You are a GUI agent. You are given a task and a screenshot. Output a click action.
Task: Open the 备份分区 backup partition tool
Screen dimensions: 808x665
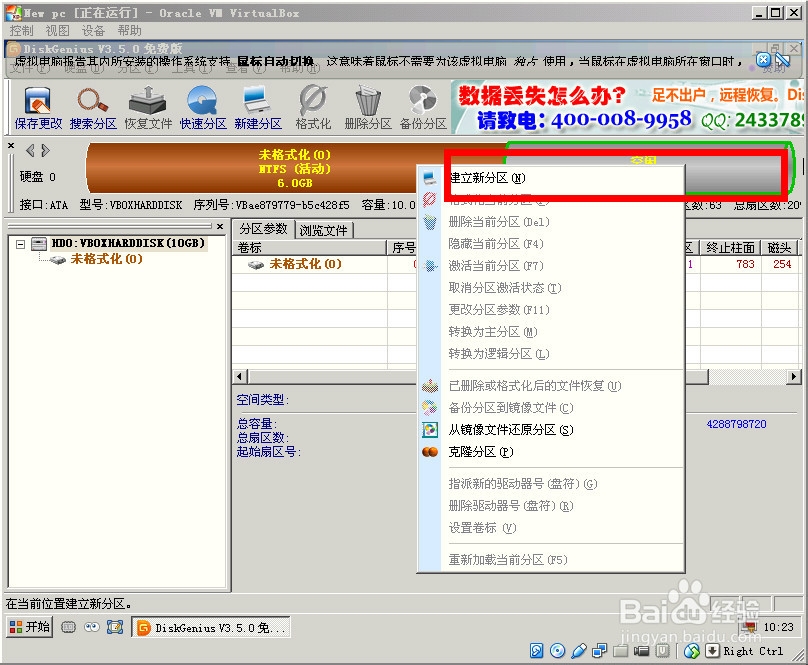click(x=423, y=108)
